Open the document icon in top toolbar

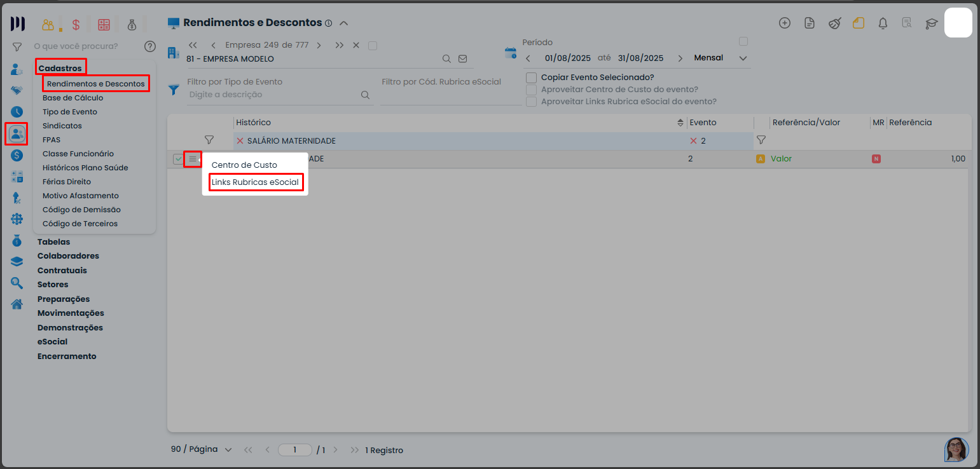point(810,23)
